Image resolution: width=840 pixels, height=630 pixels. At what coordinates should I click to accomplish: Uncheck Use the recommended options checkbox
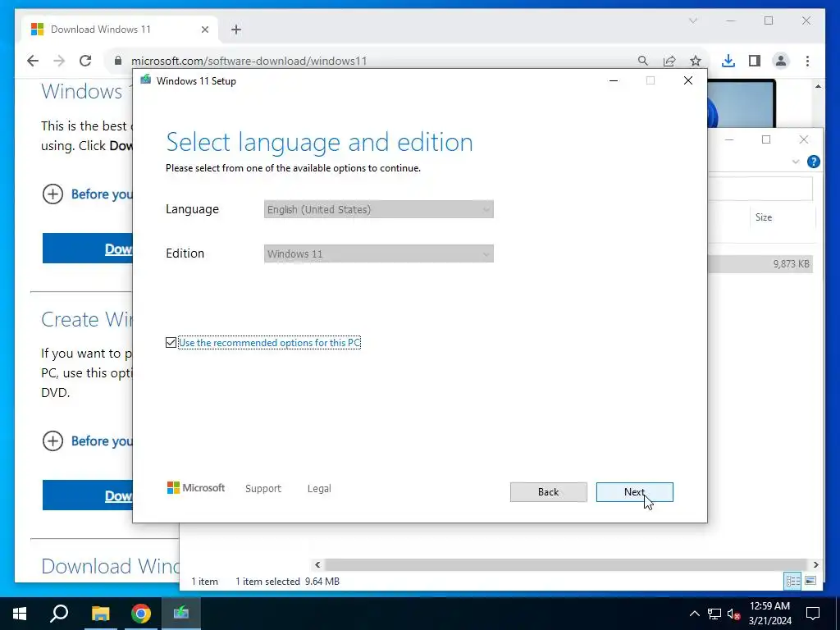[171, 342]
